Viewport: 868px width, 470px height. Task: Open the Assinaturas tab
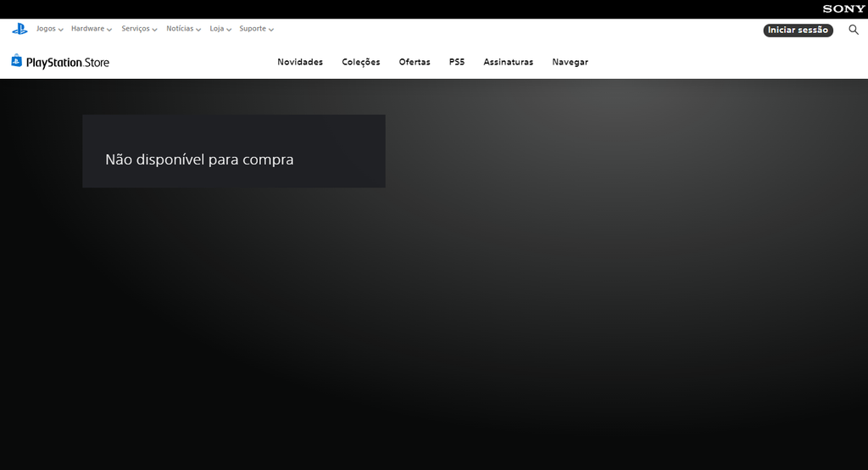pyautogui.click(x=509, y=62)
